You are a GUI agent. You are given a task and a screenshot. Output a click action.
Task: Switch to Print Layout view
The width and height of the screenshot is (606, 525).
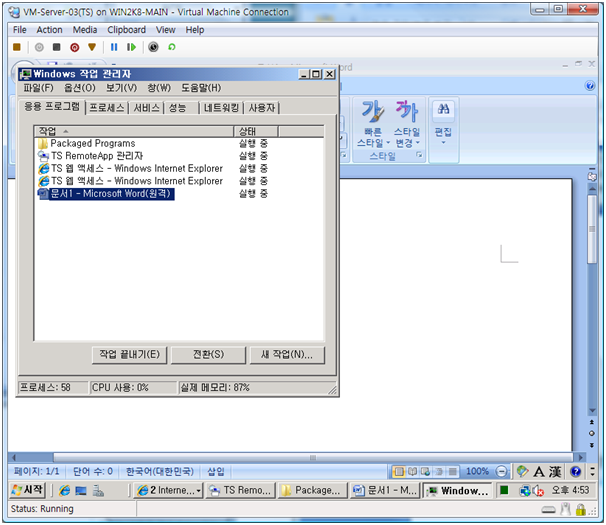(399, 472)
